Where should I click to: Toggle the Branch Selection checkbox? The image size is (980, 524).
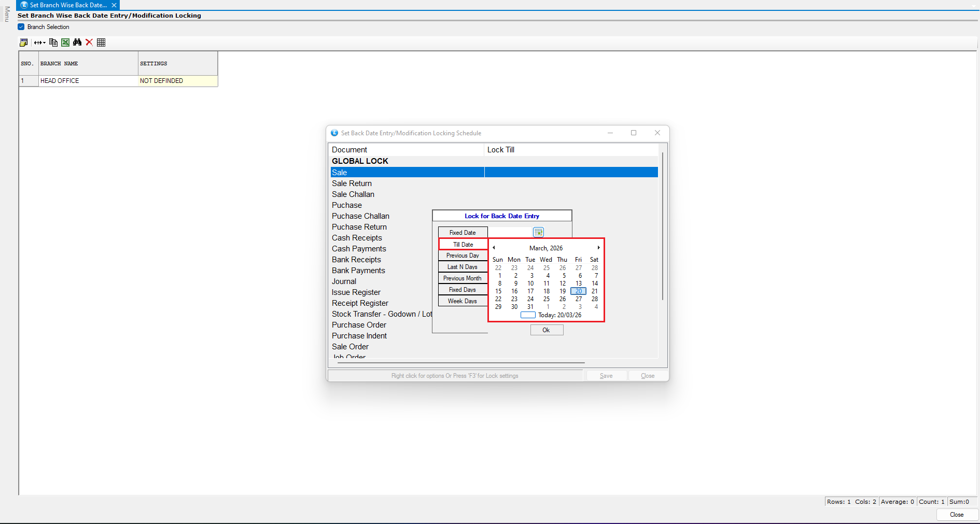click(x=21, y=27)
